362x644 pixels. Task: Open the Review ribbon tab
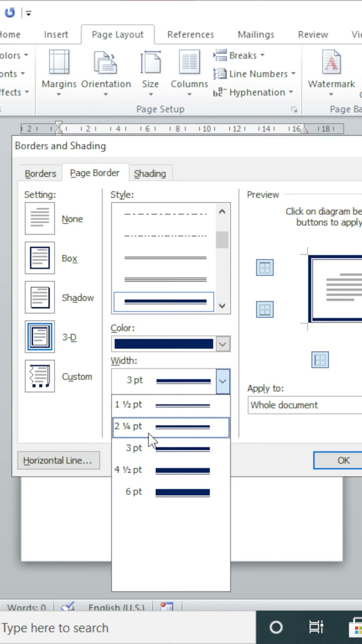tap(313, 35)
